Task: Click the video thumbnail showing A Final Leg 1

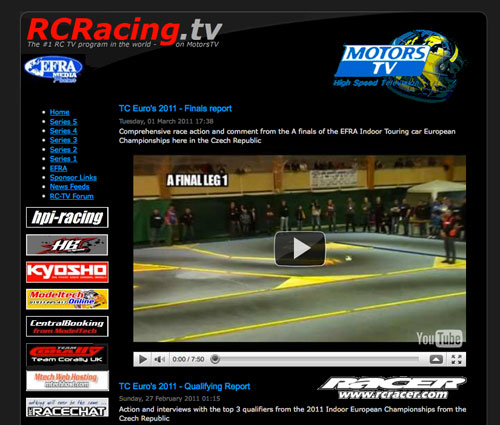Action: (299, 249)
